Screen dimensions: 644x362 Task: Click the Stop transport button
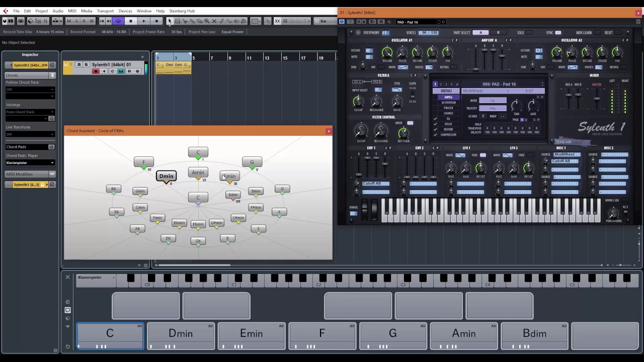pyautogui.click(x=131, y=21)
